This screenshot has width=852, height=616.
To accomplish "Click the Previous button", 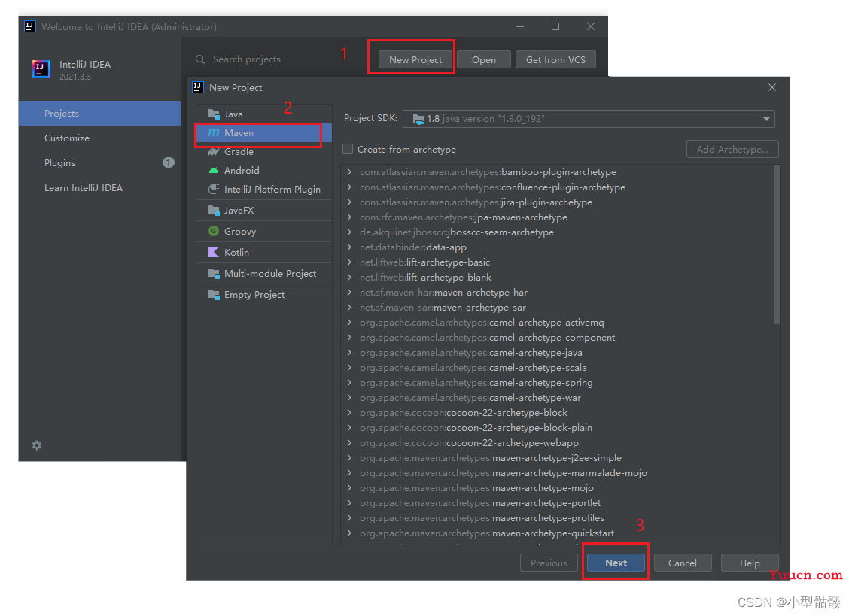I will (549, 563).
